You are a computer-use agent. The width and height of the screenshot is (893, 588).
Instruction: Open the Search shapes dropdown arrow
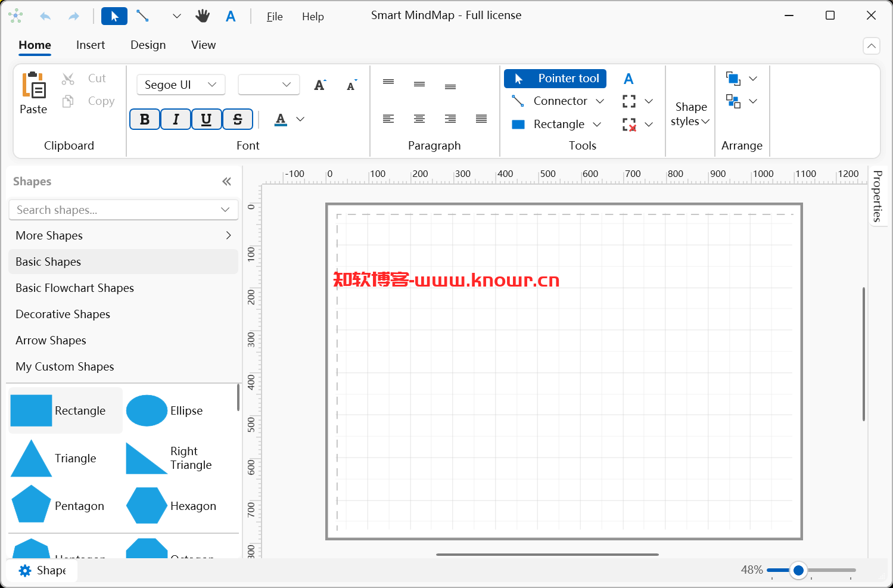click(225, 210)
